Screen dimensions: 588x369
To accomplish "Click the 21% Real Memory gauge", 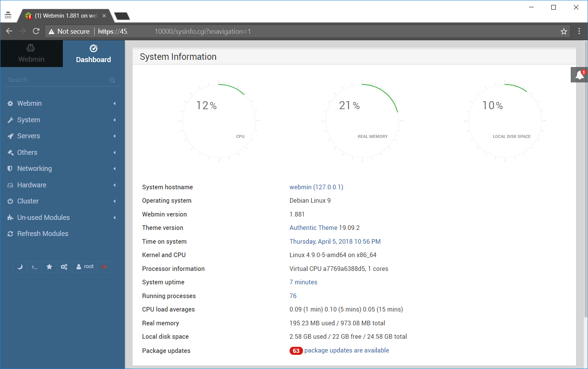I will 362,121.
